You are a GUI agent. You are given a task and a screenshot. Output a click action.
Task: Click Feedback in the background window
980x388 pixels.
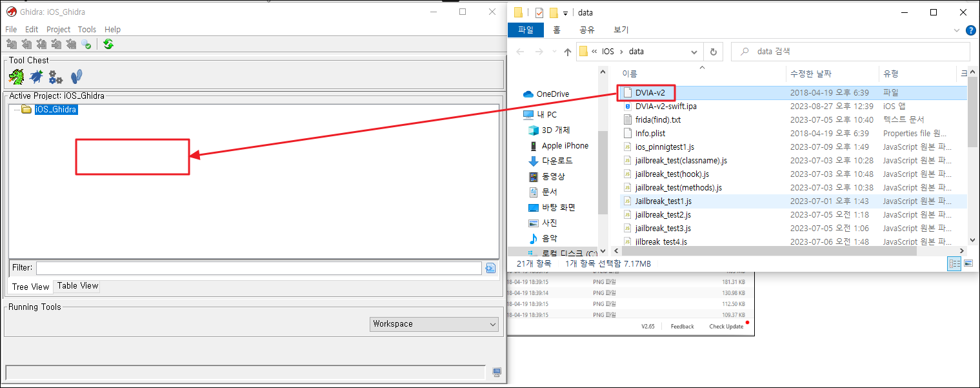[682, 327]
